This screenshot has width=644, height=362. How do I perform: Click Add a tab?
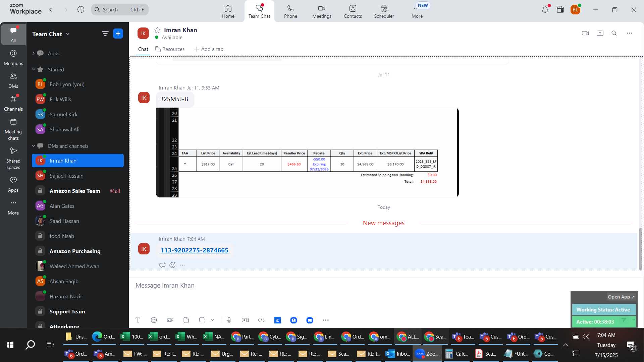[209, 49]
